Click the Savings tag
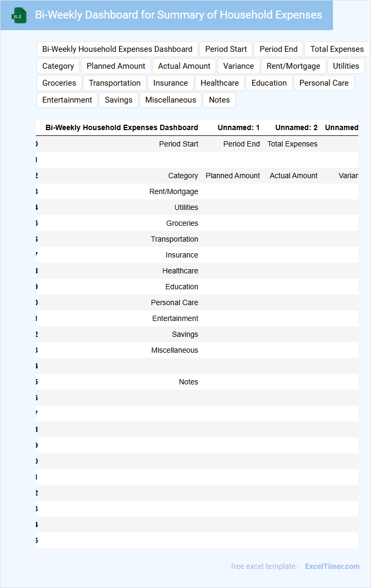 pyautogui.click(x=118, y=100)
